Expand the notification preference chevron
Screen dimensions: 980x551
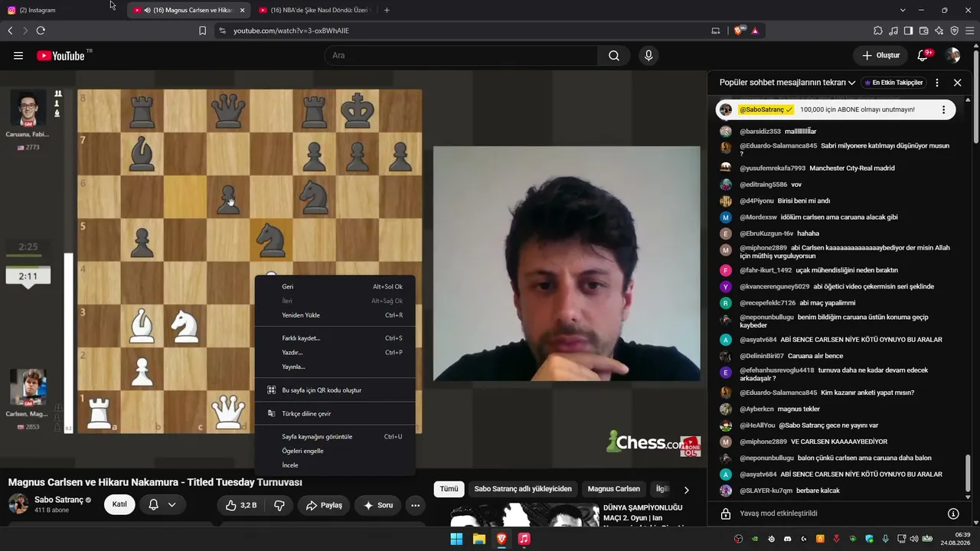pyautogui.click(x=172, y=505)
